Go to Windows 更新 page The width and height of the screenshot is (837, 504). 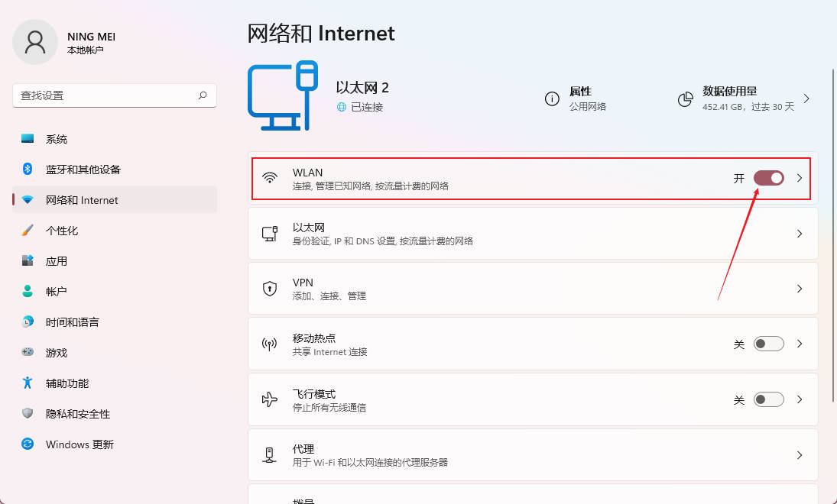click(x=115, y=444)
